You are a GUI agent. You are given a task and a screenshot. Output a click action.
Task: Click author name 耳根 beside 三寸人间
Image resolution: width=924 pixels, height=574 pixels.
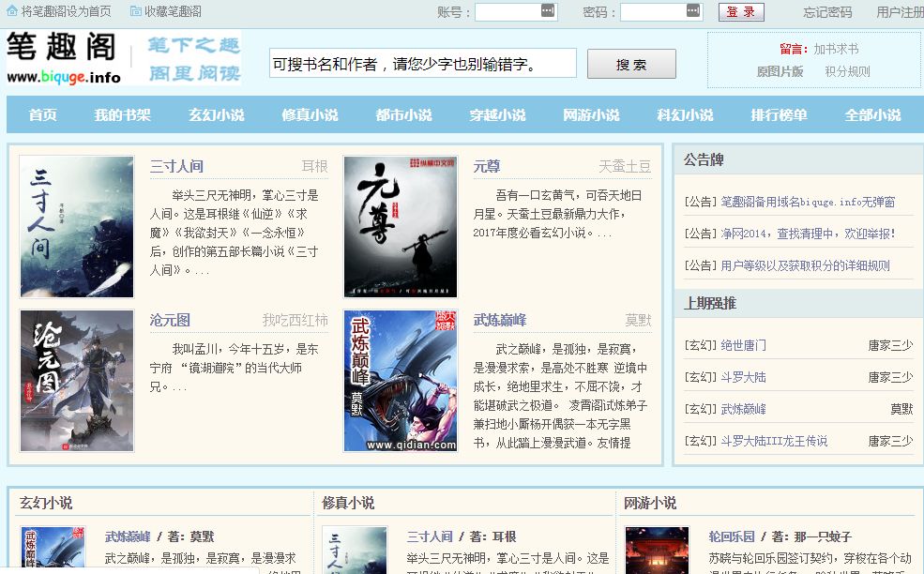314,167
